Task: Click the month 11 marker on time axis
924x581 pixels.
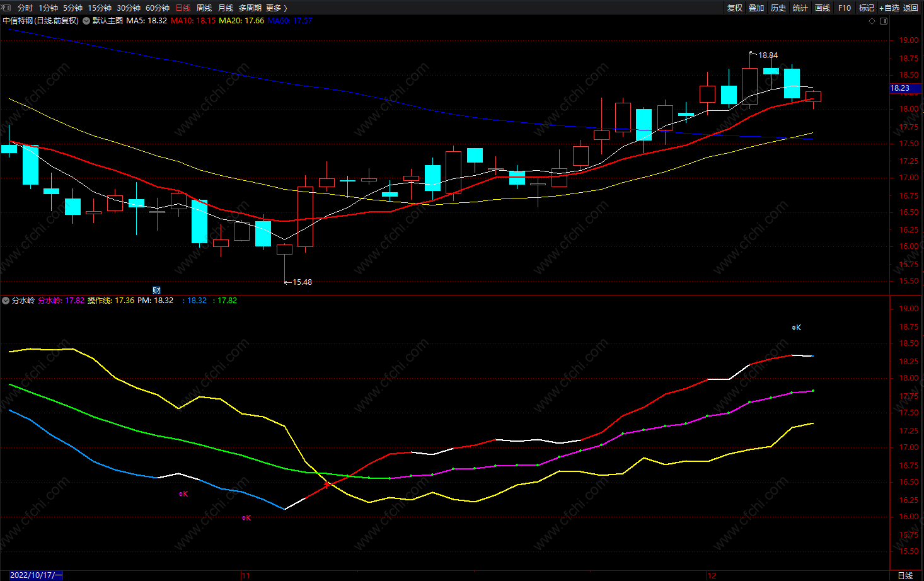Action: tap(246, 575)
